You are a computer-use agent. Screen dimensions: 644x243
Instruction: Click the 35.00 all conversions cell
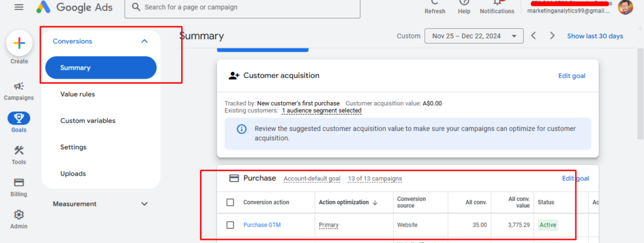pyautogui.click(x=479, y=225)
